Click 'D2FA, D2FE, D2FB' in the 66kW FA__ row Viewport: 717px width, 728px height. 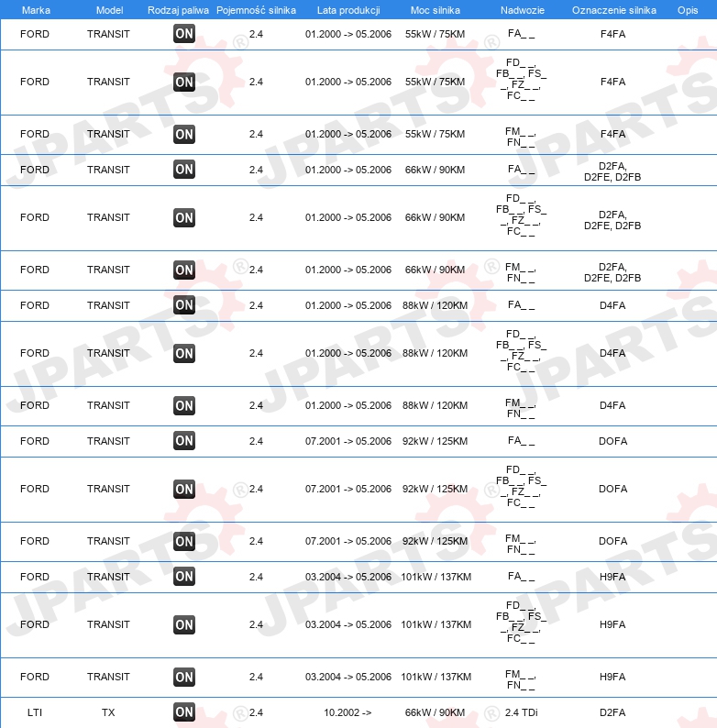click(x=612, y=171)
